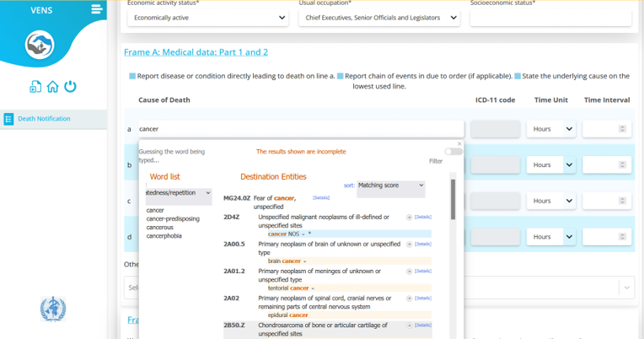Expand the brain cancer term arrow
Screen dimensions: 644x339
point(305,261)
